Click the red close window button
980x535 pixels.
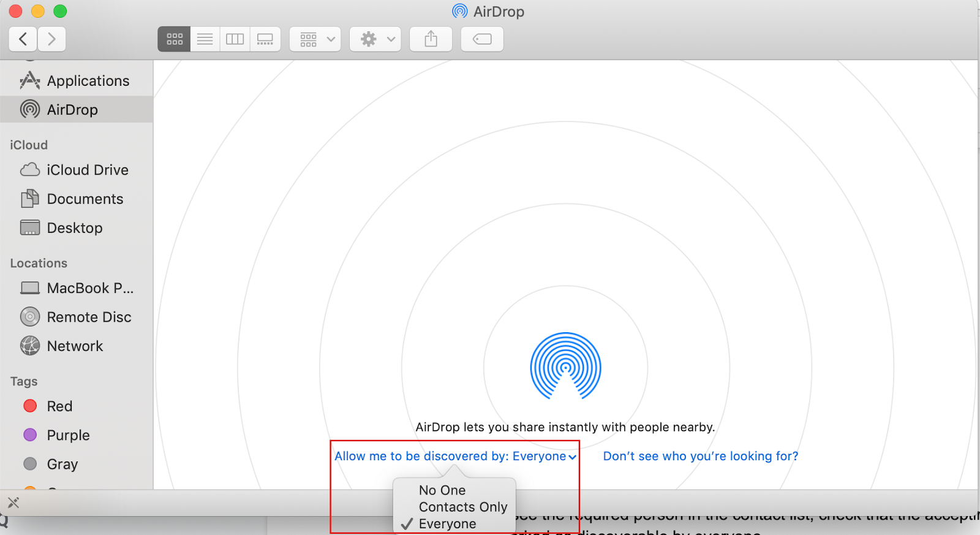(16, 11)
